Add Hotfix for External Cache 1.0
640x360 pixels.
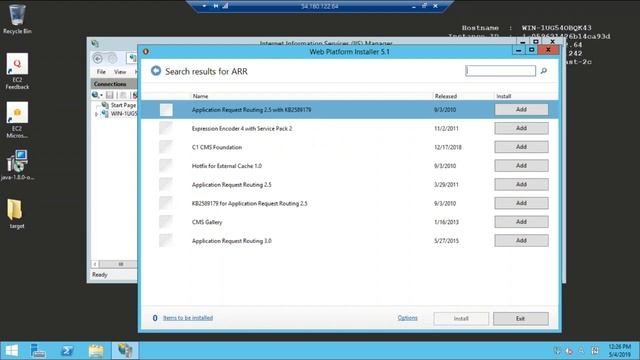521,166
